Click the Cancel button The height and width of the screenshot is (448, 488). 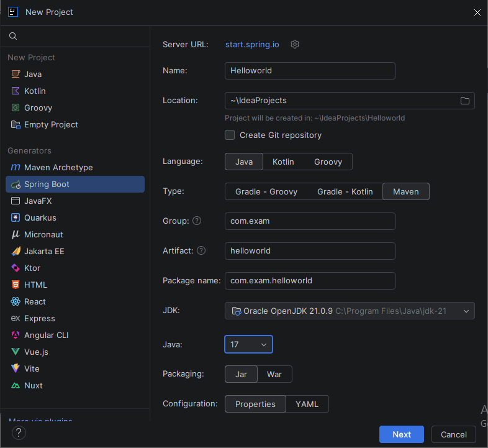[453, 434]
